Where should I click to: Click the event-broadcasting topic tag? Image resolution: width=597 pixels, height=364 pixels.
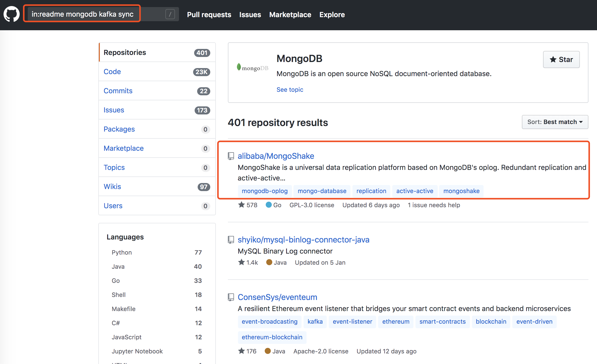click(x=270, y=322)
